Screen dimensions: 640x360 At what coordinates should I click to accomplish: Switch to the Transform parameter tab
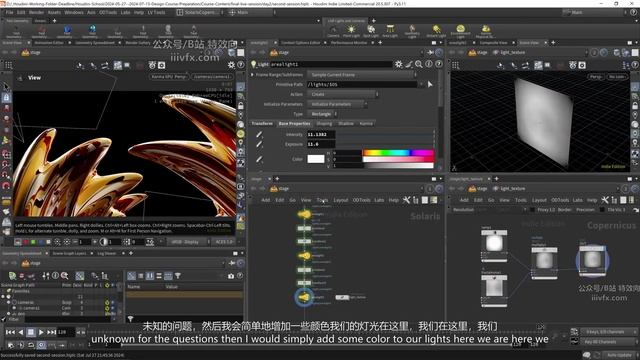[x=262, y=123]
